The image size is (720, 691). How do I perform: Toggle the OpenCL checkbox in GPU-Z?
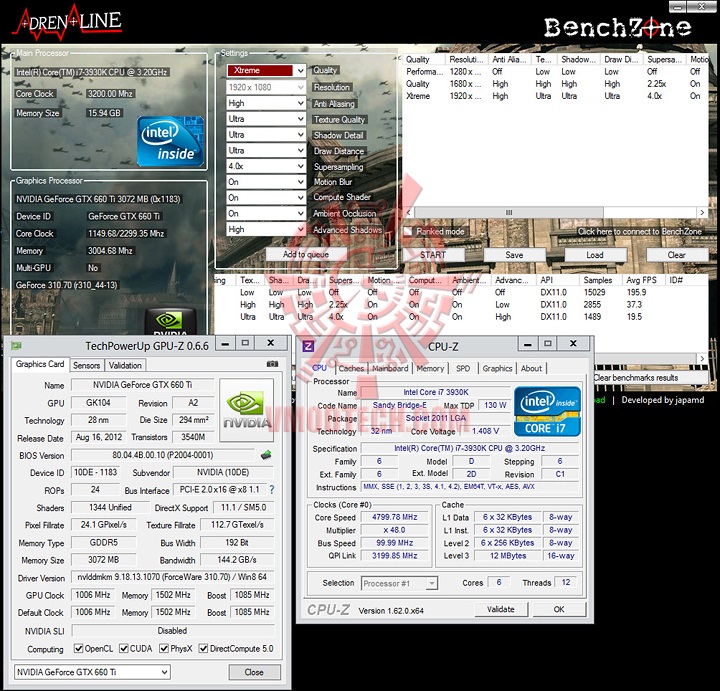(79, 648)
